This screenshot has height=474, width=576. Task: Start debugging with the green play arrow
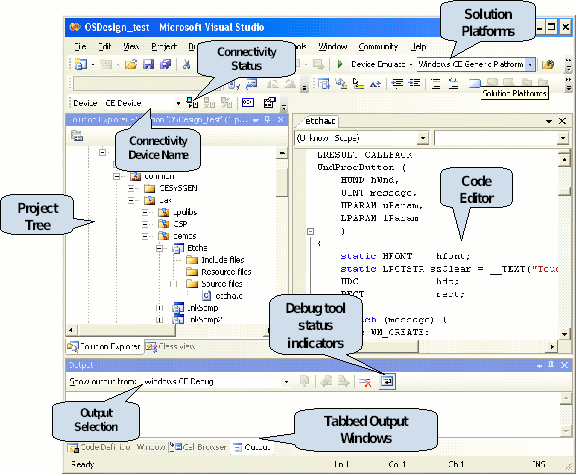[x=340, y=64]
